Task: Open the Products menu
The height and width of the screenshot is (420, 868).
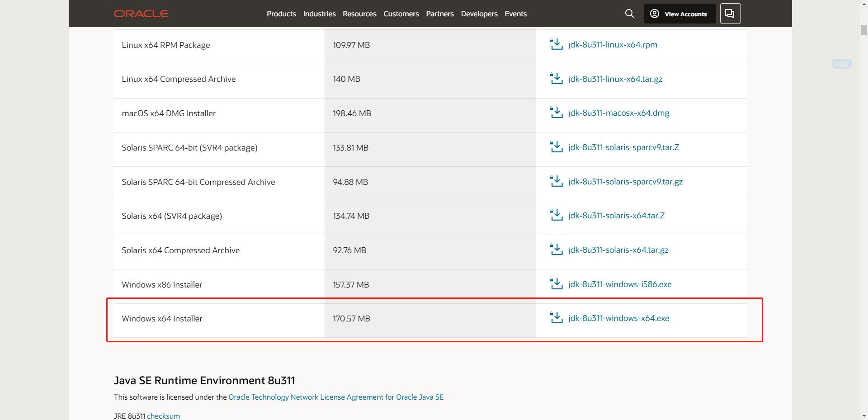Action: pos(281,14)
